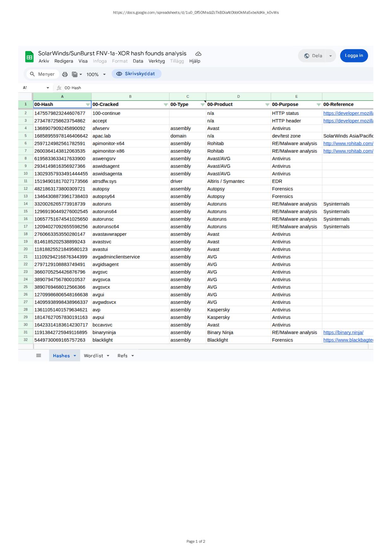Click the Google Sheets home icon

click(x=29, y=57)
